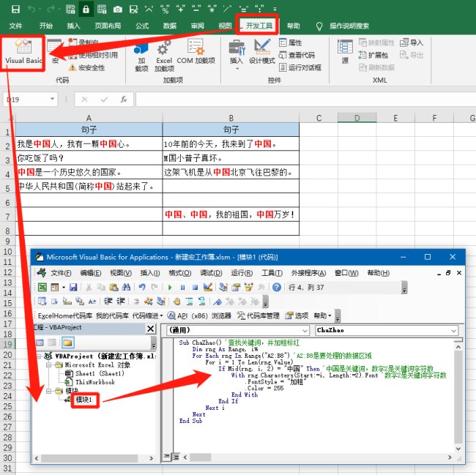Viewport: 476px width, 475px height.
Task: Click the code pane horizontal scrollbar
Action: click(317, 457)
